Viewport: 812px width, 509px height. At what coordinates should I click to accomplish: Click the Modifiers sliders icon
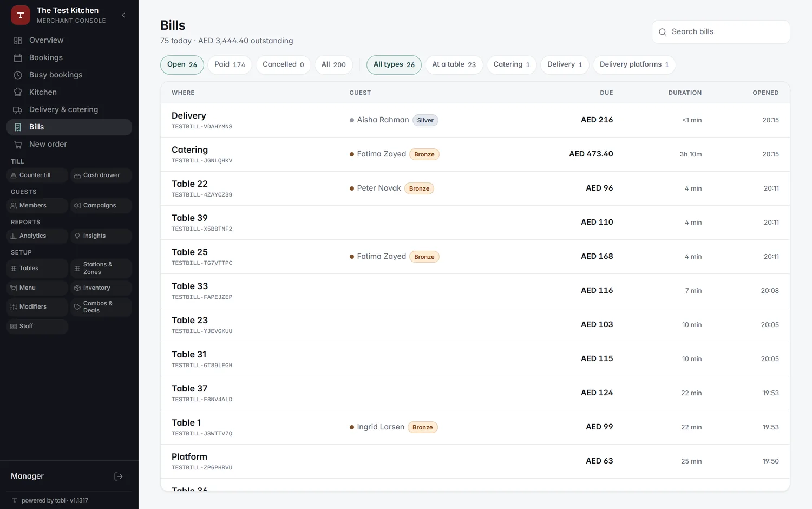[x=14, y=307]
